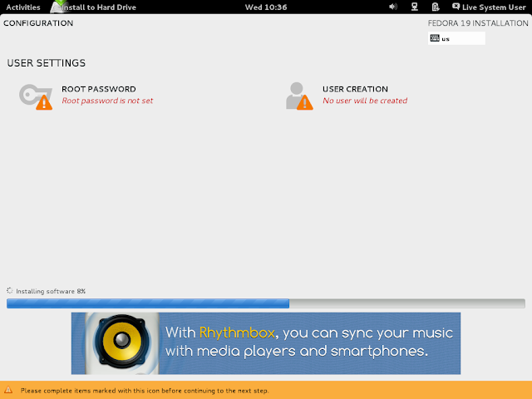Click "No user will be created" text
The image size is (532, 399).
[365, 101]
